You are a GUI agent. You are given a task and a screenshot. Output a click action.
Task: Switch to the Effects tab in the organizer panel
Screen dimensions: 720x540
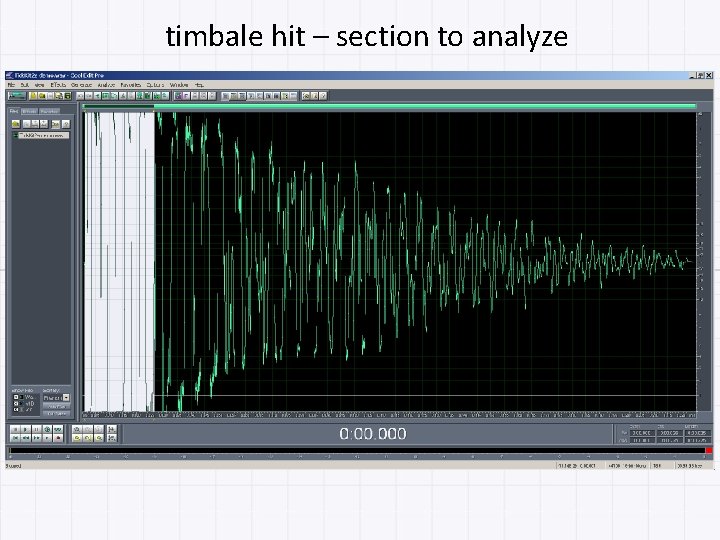click(x=29, y=111)
